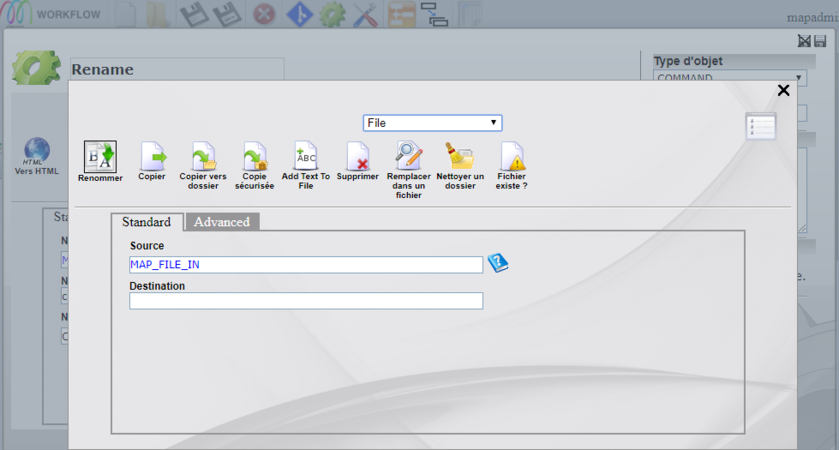This screenshot has width=839, height=450.
Task: Choose the Supprimer file icon
Action: tap(357, 156)
